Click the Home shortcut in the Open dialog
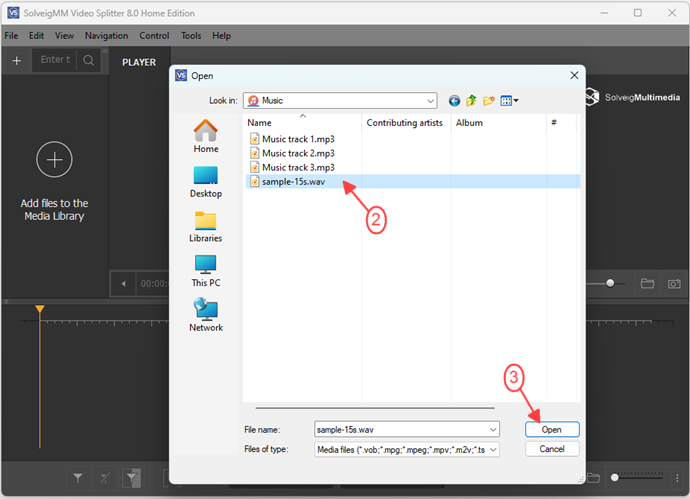The image size is (690, 499). coord(206,136)
